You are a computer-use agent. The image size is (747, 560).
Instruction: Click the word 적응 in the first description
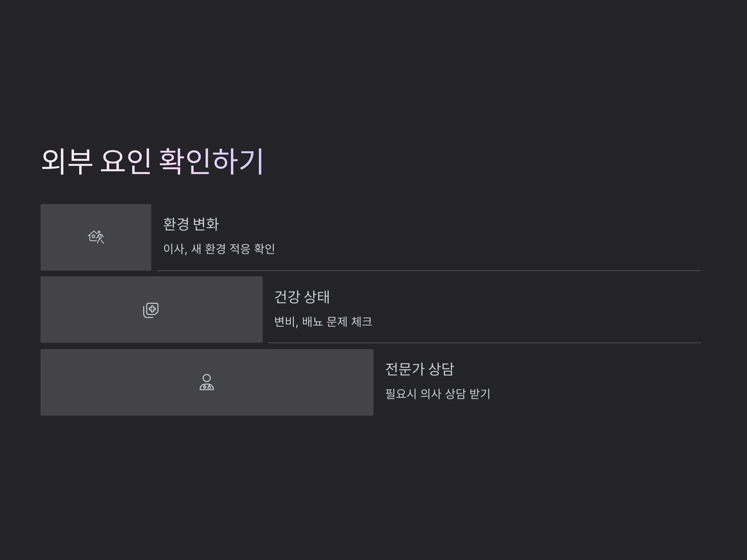coord(240,249)
